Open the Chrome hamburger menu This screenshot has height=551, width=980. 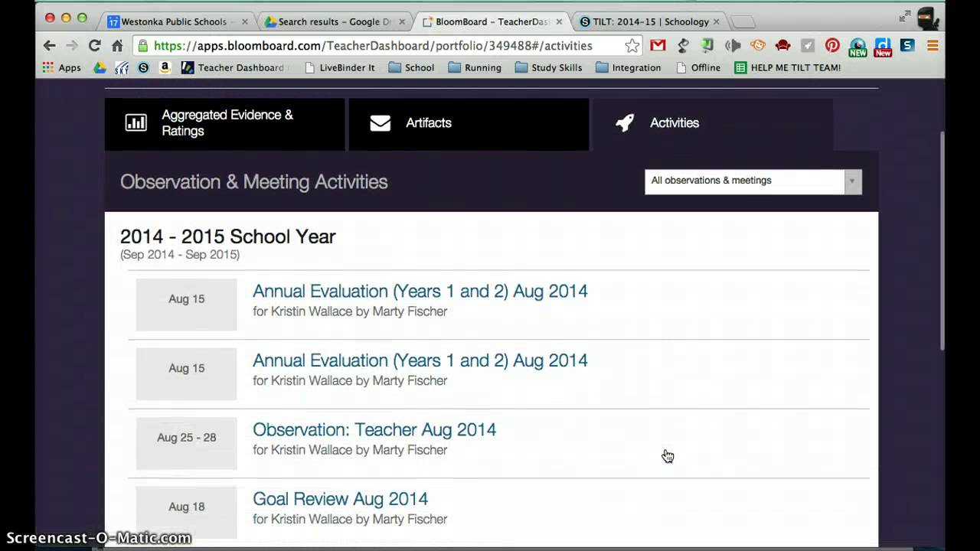(933, 46)
